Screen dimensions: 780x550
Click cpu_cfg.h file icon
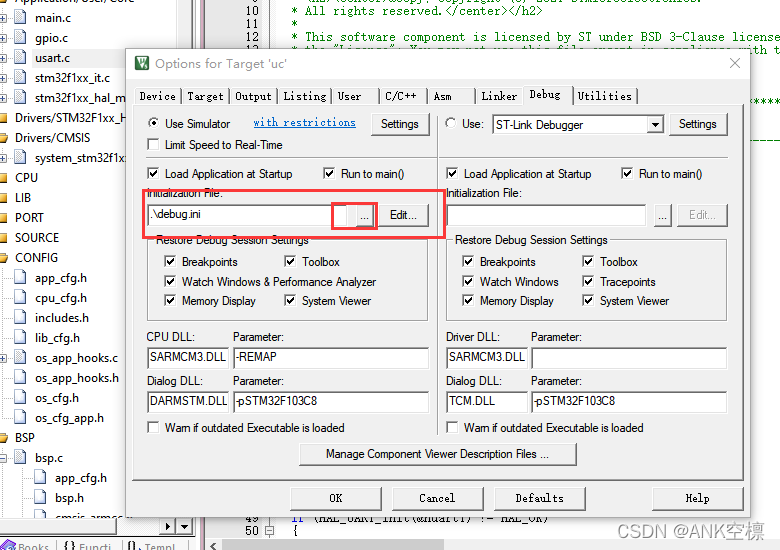[20, 297]
